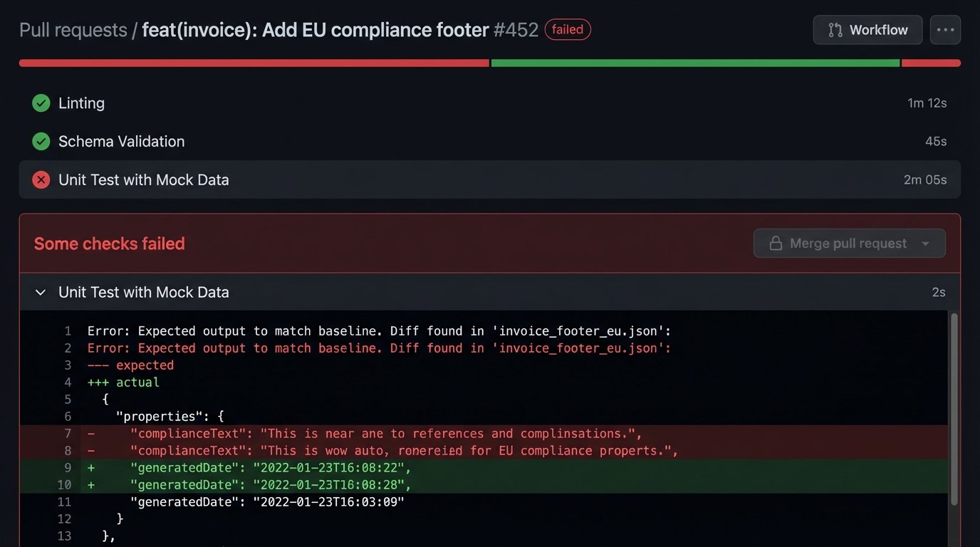This screenshot has width=980, height=547.
Task: Select the added generatedDate line 9 in the diff
Action: (x=271, y=468)
